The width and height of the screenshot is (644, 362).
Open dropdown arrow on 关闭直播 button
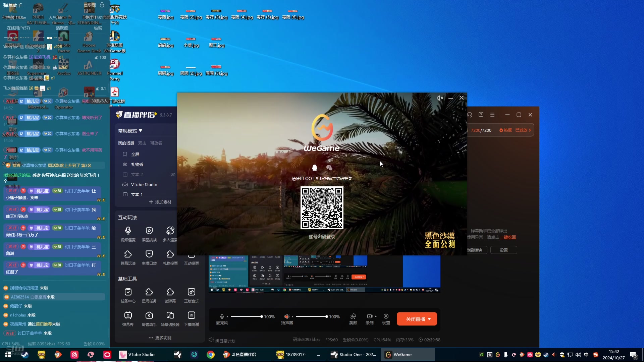[x=429, y=319]
